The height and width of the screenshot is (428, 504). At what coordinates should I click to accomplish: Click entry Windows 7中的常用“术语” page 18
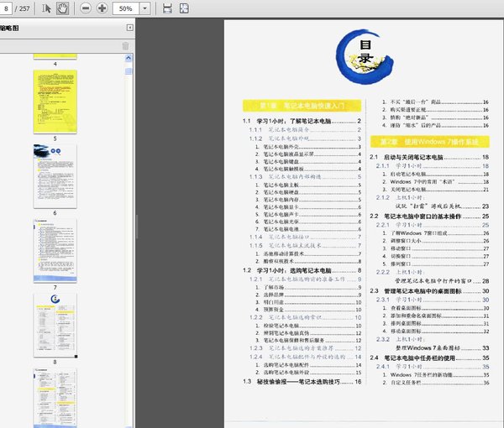[x=436, y=182]
